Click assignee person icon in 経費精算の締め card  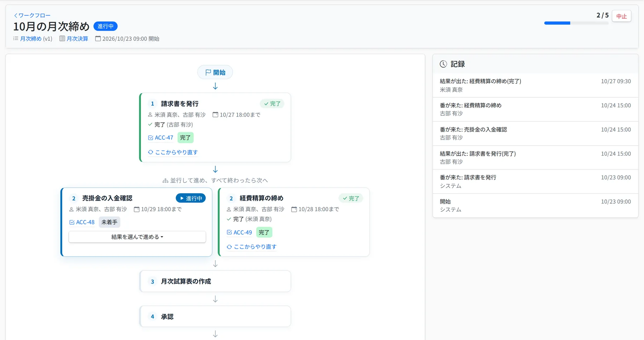coord(229,209)
